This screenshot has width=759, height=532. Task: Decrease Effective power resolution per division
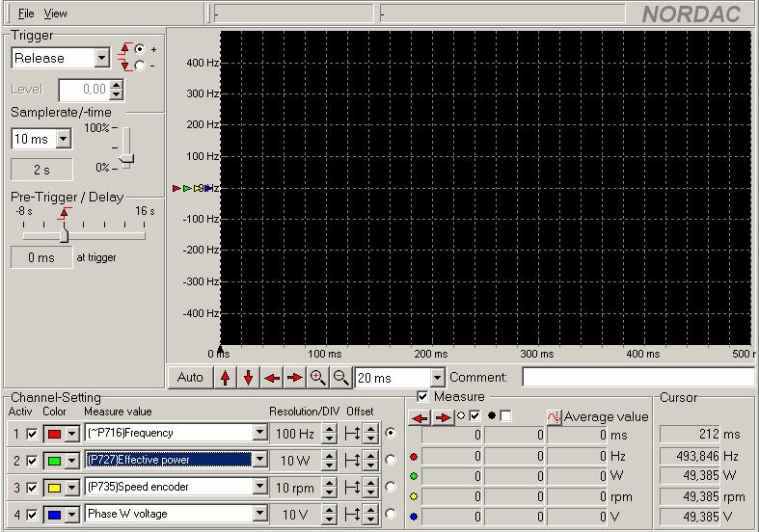coord(329,465)
